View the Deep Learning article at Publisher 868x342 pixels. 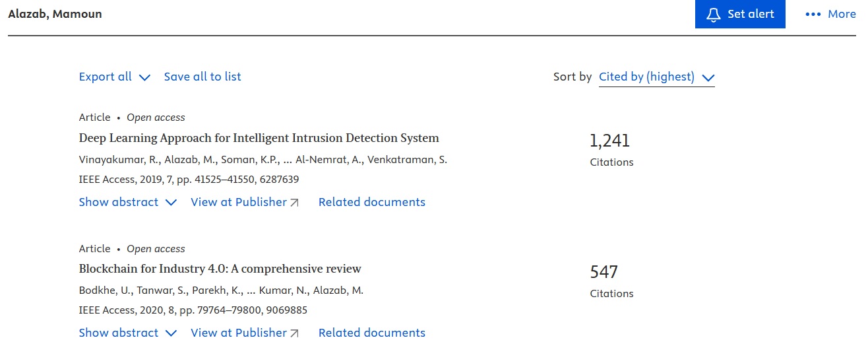pyautogui.click(x=239, y=202)
